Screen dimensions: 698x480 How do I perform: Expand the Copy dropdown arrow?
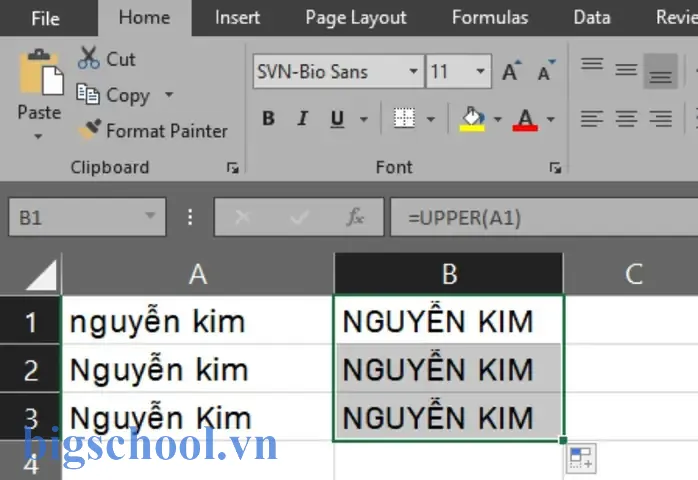tap(169, 94)
